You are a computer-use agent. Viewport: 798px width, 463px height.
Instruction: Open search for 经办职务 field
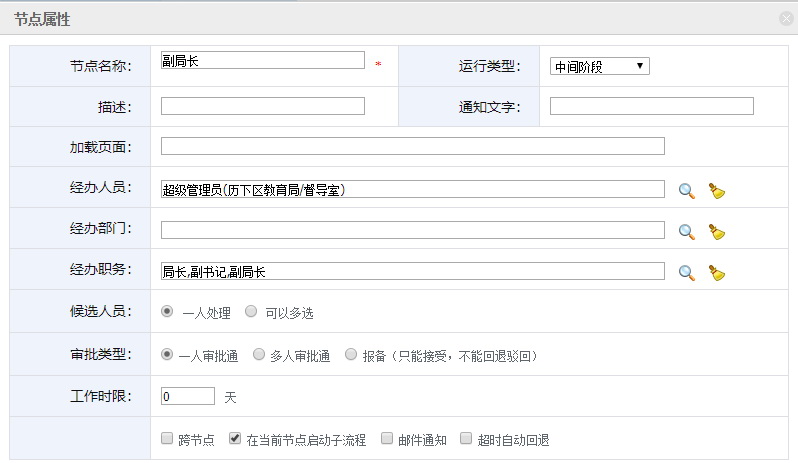(x=687, y=273)
